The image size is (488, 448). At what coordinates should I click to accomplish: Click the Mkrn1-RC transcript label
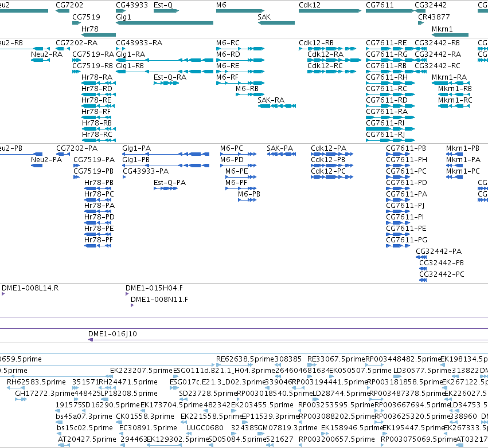click(455, 100)
